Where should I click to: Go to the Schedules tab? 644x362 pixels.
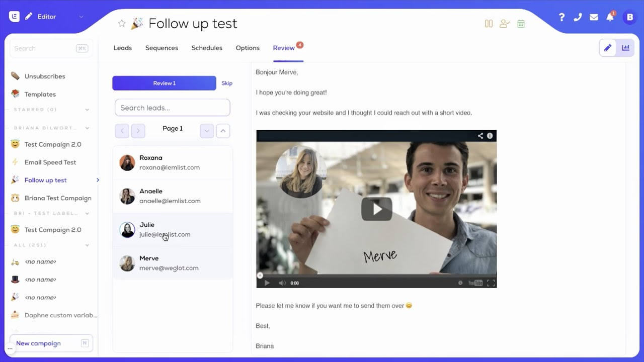[207, 48]
